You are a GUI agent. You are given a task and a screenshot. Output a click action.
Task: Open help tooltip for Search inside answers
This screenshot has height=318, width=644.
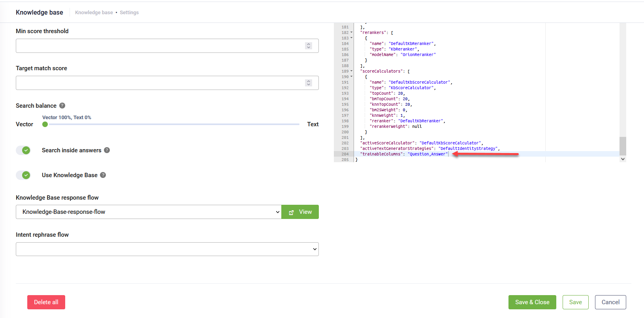click(x=107, y=150)
